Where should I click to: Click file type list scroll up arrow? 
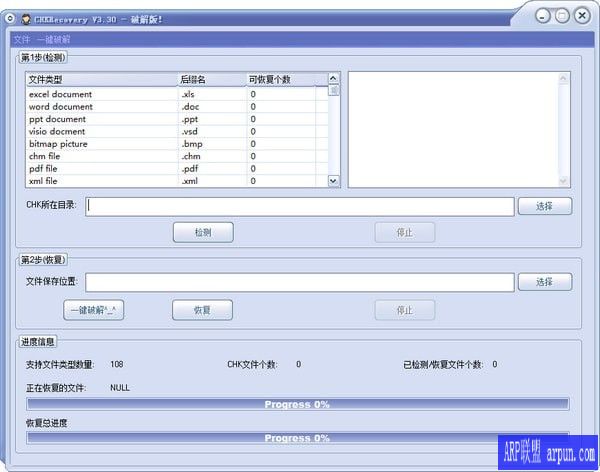[x=334, y=78]
